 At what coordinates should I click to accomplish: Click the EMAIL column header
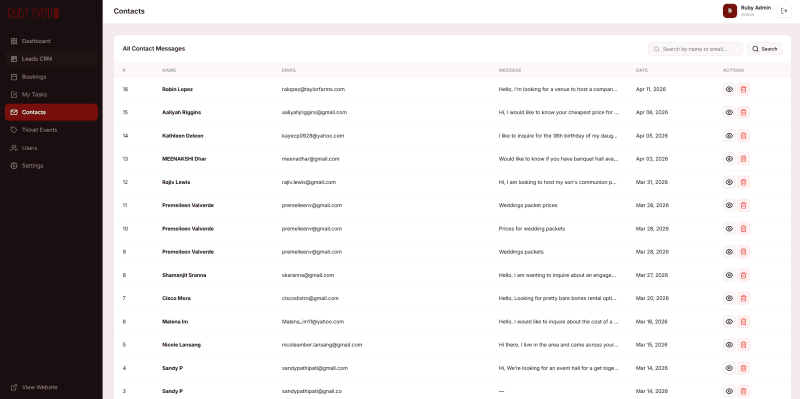(x=289, y=70)
